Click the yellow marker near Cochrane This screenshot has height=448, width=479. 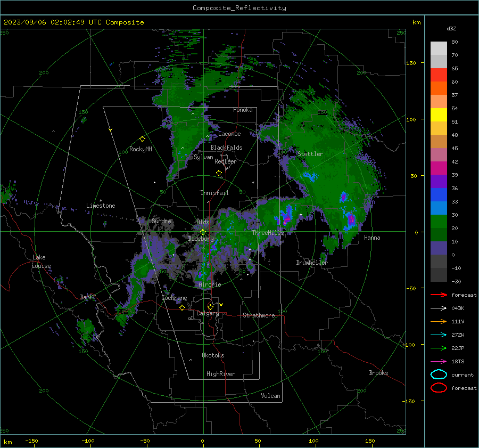182,308
